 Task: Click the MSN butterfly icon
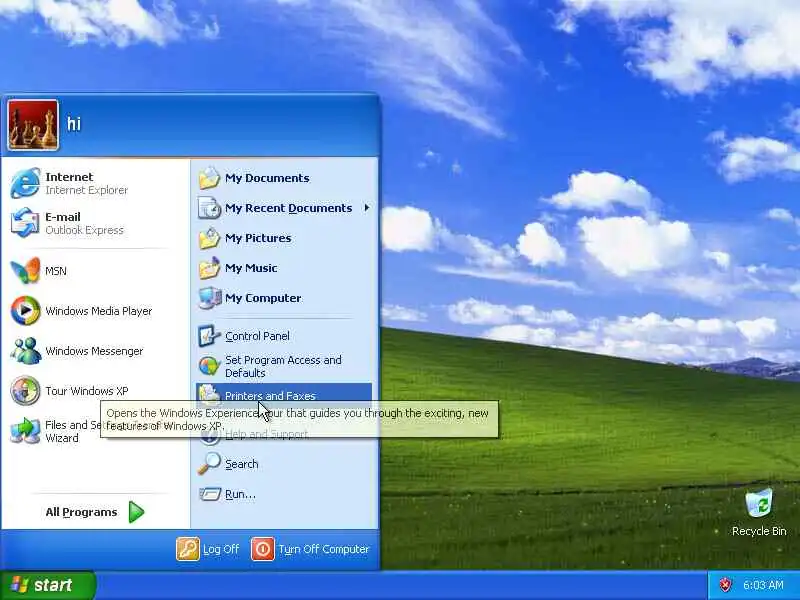25,270
